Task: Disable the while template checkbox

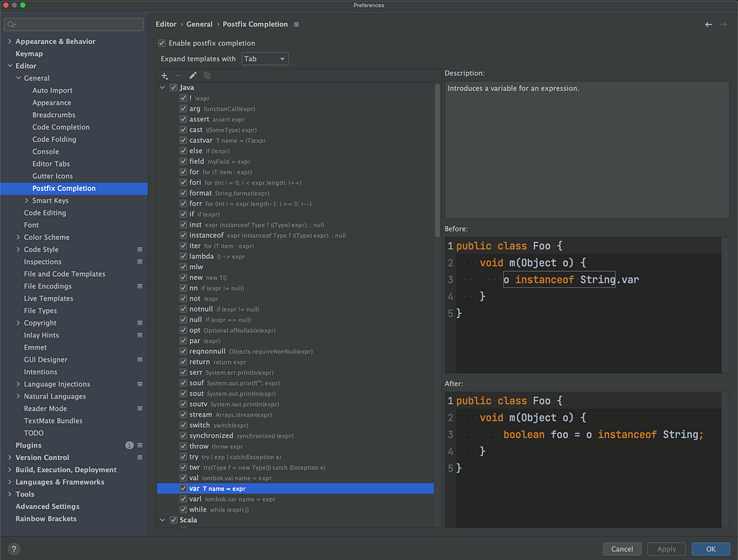Action: click(184, 510)
